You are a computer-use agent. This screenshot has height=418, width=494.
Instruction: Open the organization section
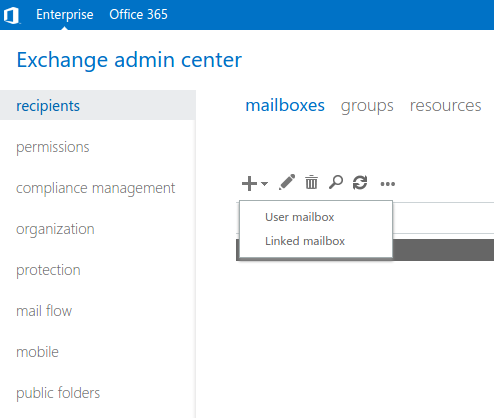pos(55,229)
